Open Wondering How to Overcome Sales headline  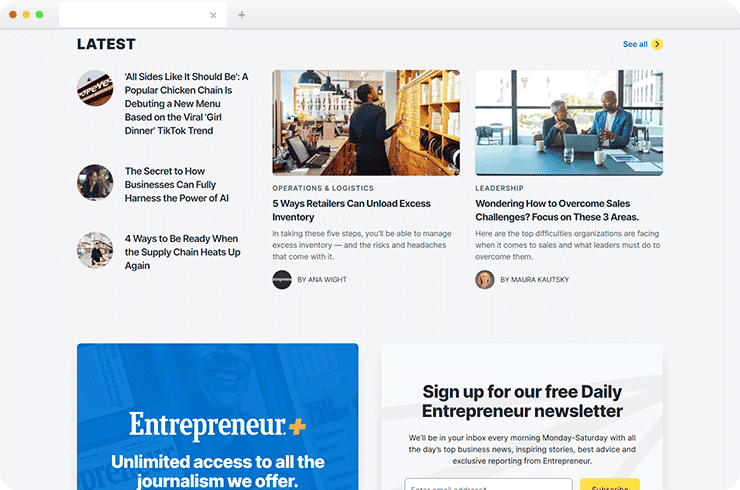click(557, 210)
